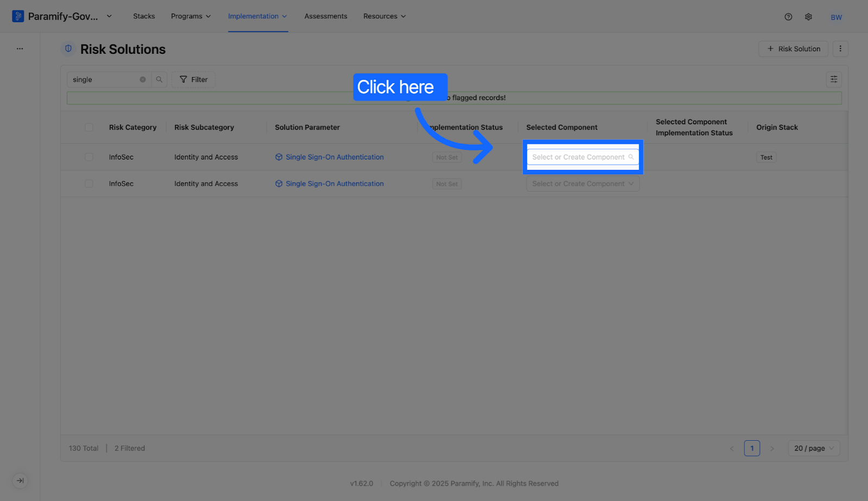Go to next page arrow

772,448
